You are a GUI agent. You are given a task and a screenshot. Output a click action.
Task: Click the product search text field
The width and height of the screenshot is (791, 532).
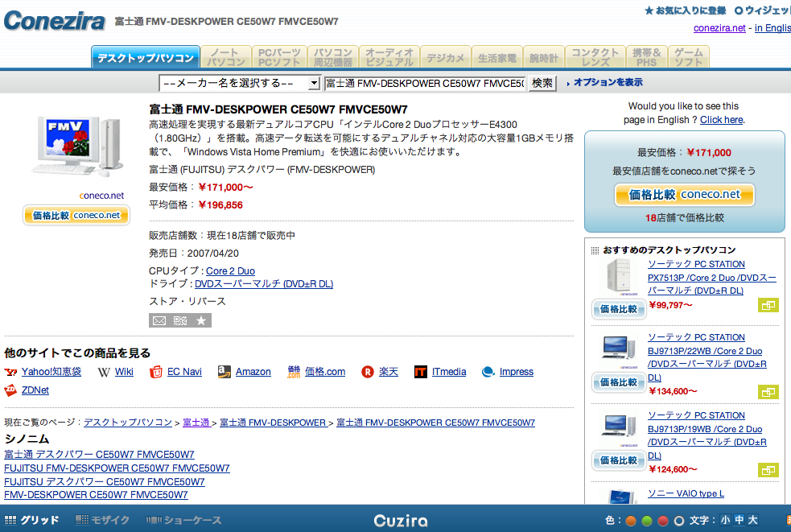[424, 83]
